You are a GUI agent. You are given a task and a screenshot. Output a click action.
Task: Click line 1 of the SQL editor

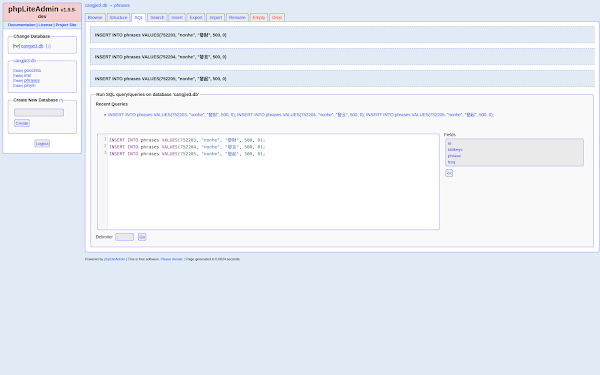click(x=187, y=140)
